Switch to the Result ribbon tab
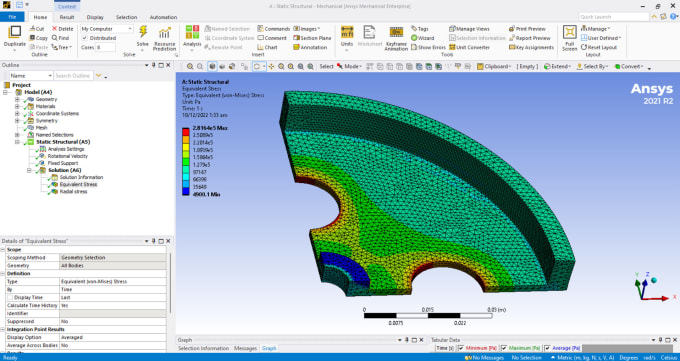The image size is (680, 361). point(67,17)
